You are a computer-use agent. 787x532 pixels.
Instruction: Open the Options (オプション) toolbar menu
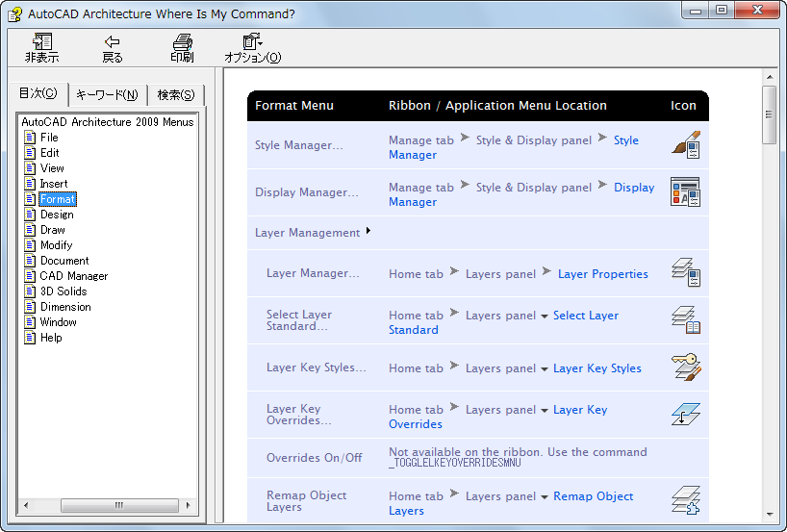pos(252,49)
